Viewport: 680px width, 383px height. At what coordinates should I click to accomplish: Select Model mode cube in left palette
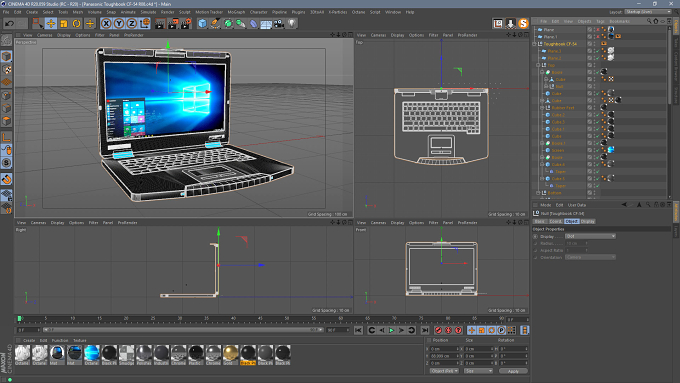click(7, 56)
